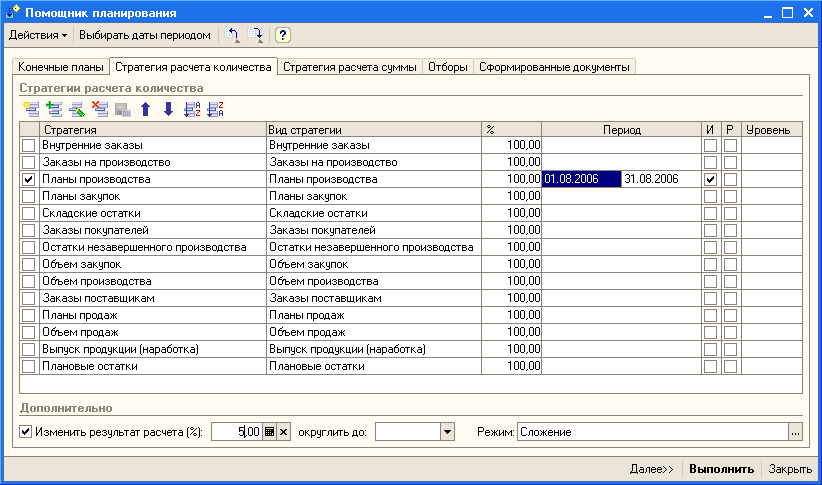Viewport: 822px width, 485px height.
Task: Open the Режим selection with ellipsis button
Action: [795, 432]
